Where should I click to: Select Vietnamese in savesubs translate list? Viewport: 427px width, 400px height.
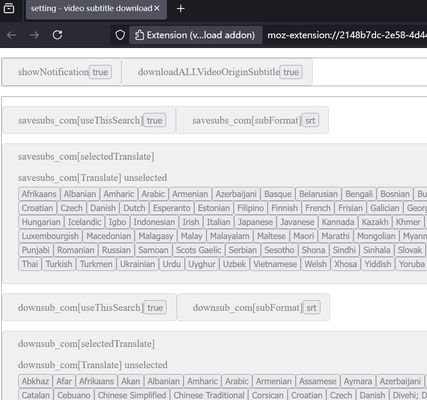click(275, 264)
